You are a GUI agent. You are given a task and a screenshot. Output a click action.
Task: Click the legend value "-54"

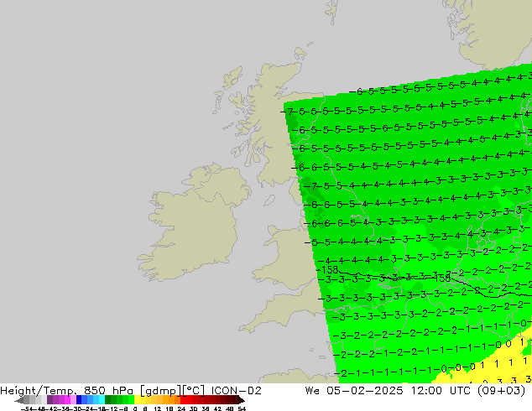pos(27,408)
